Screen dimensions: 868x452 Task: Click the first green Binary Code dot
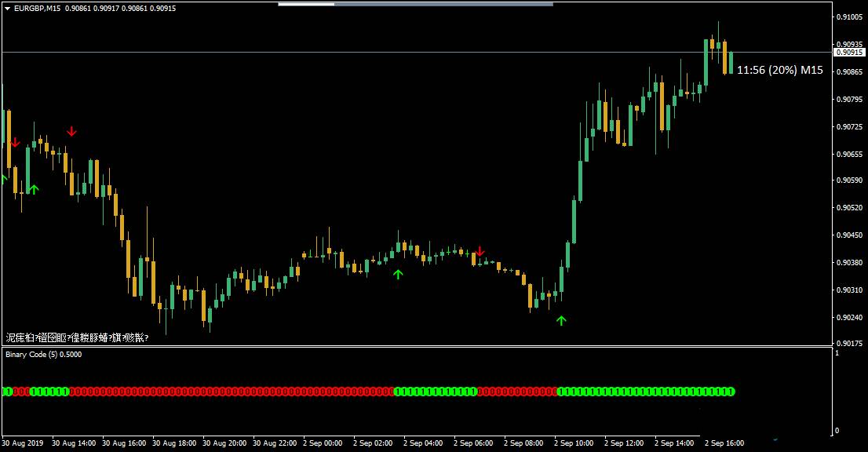(6, 391)
